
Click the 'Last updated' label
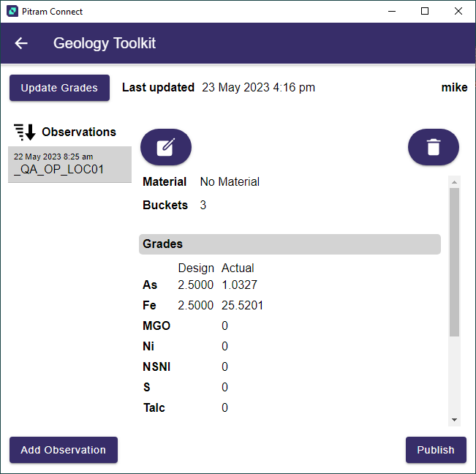pyautogui.click(x=158, y=88)
